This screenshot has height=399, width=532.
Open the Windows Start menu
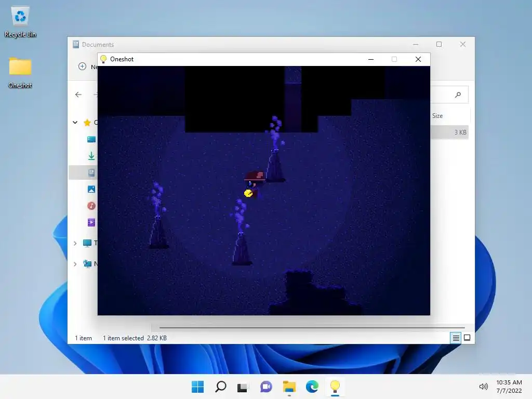point(197,387)
